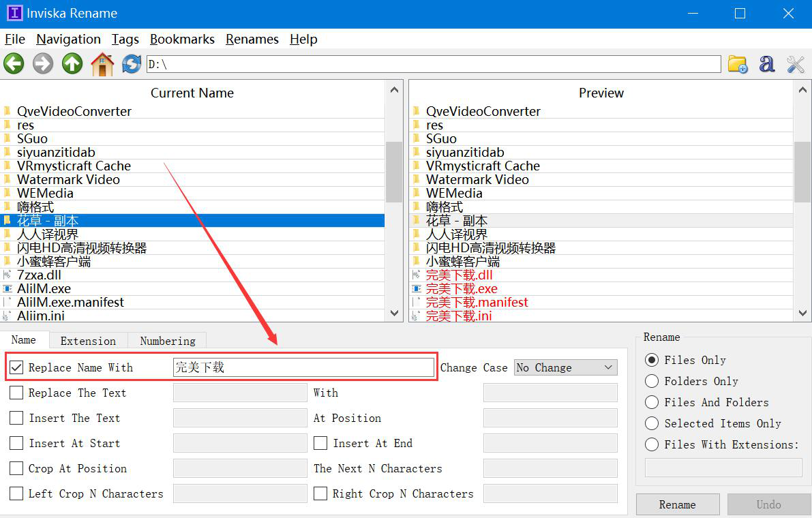This screenshot has height=518, width=812.
Task: Click the Current Name list scrollbar thumb
Action: 394,172
